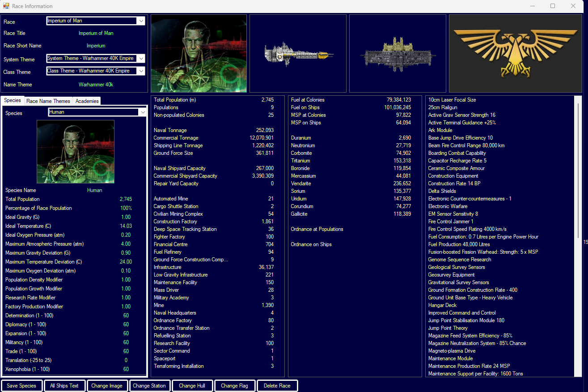Select the Magneto-plasma Drive technology

click(452, 351)
